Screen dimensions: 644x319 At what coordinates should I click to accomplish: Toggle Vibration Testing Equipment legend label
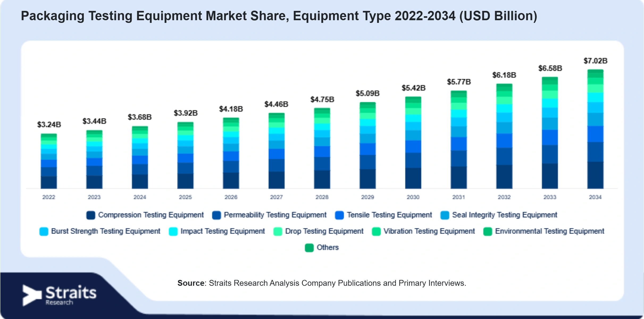(429, 231)
